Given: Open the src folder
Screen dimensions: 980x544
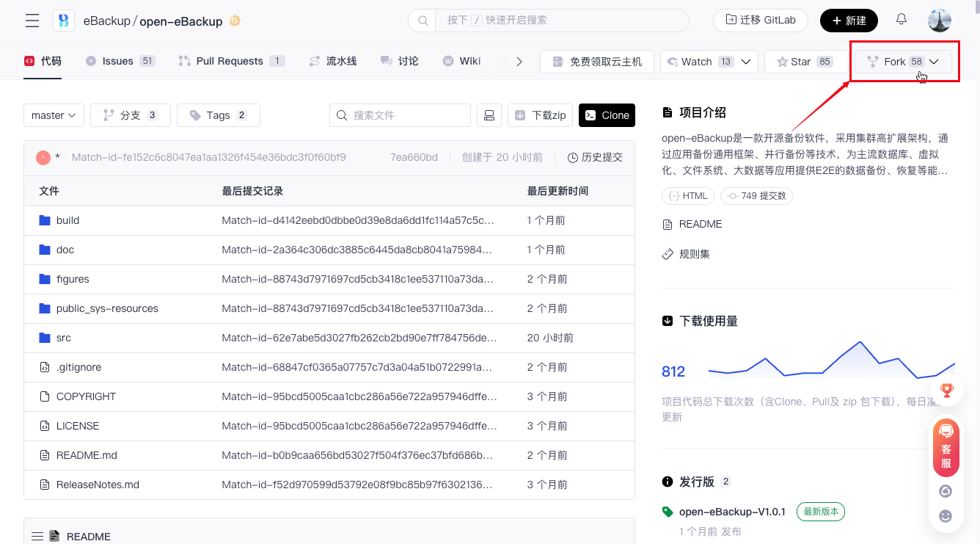Looking at the screenshot, I should [x=64, y=338].
